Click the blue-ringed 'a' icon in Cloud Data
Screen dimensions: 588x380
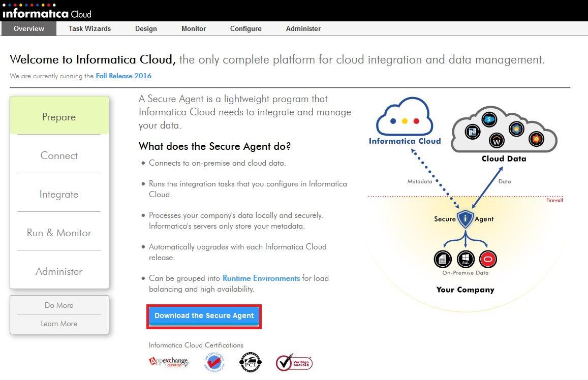coord(516,129)
